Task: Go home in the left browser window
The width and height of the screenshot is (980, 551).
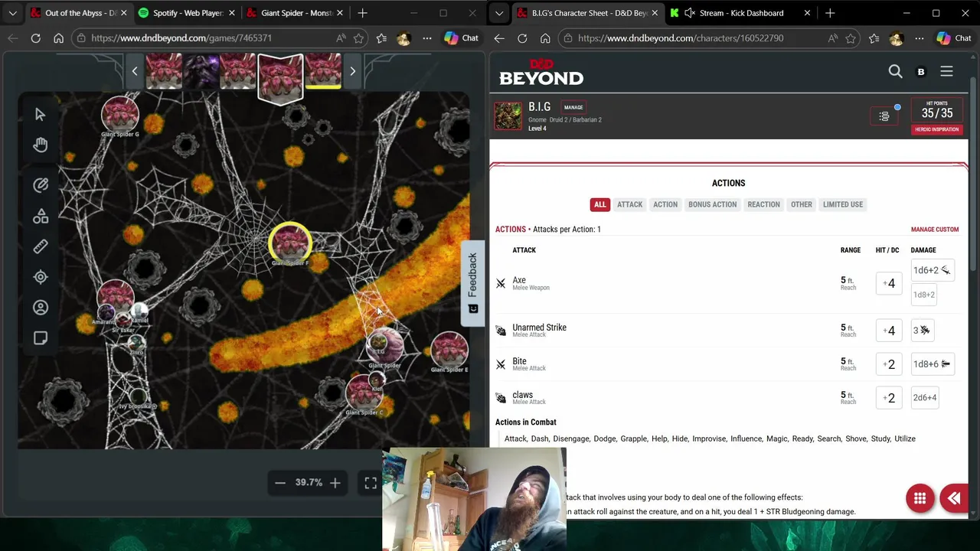Action: [x=58, y=38]
